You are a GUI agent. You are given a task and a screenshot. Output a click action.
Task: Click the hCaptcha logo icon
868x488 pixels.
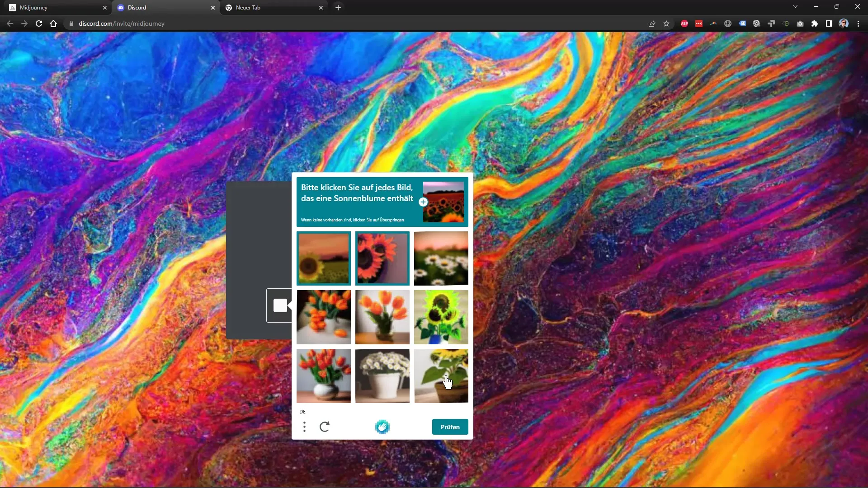382,427
